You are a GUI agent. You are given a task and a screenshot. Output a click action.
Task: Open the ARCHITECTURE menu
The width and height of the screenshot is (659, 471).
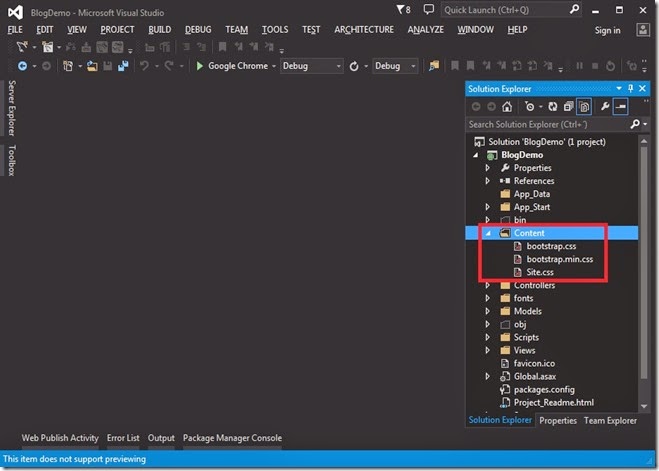pyautogui.click(x=364, y=30)
